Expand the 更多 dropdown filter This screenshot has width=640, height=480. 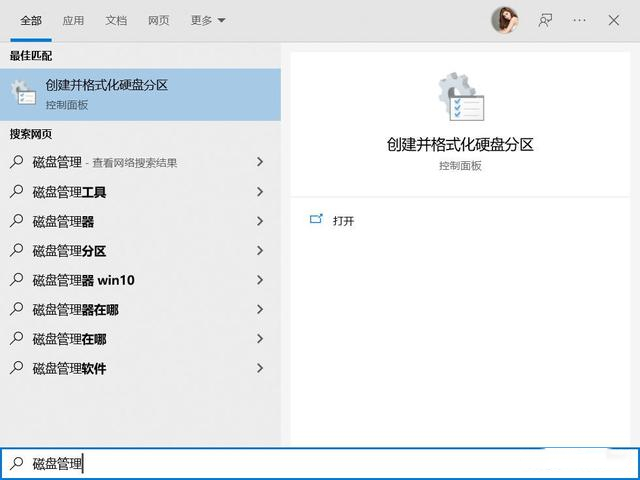[208, 20]
